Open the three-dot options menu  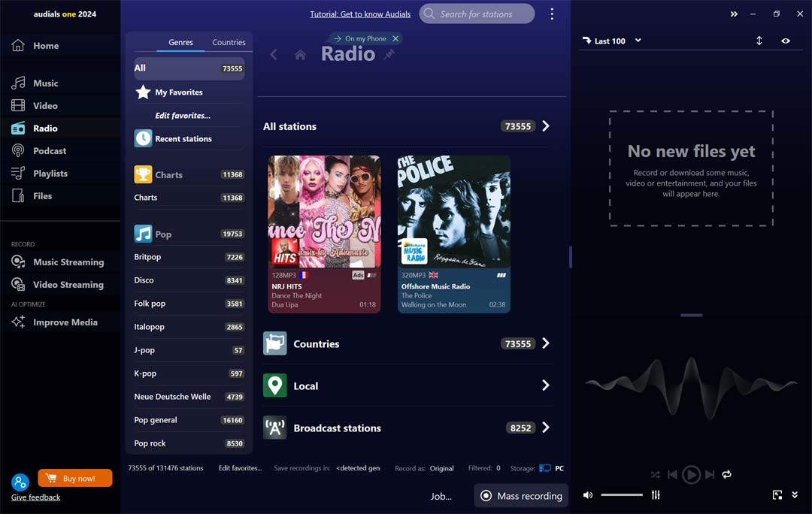[x=552, y=14]
